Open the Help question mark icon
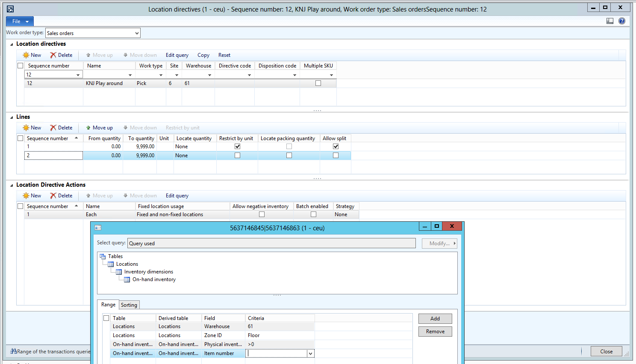Screen dimensions: 636x364 [x=622, y=21]
